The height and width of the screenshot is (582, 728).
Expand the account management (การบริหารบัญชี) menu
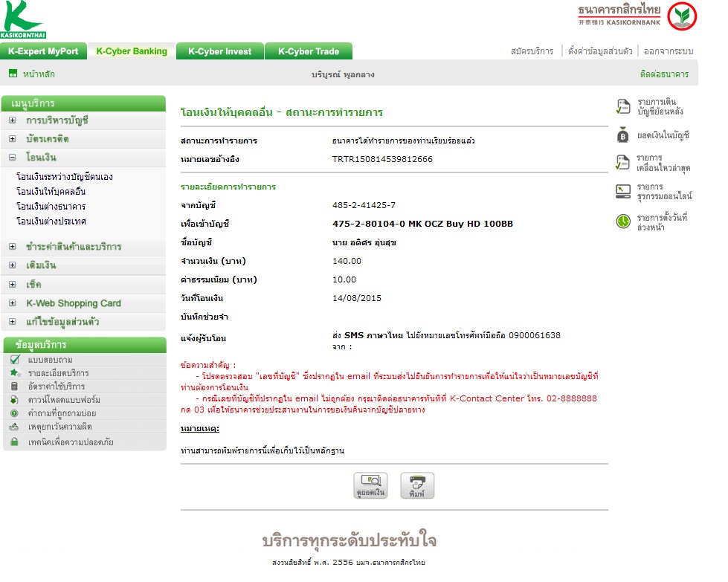point(13,120)
